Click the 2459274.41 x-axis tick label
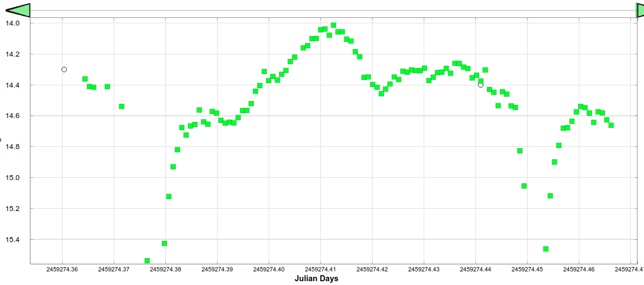Screen dimensions: 644x285 click(x=320, y=269)
